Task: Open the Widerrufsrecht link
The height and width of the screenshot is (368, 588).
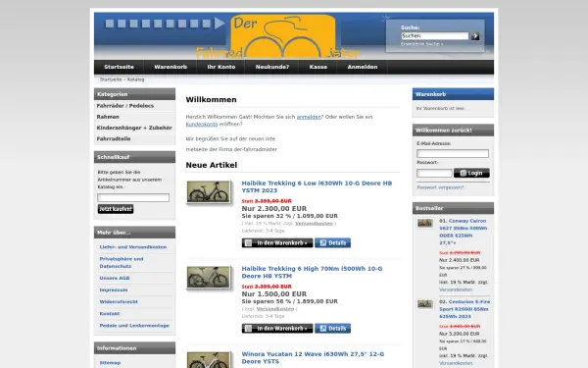Action: click(x=119, y=302)
